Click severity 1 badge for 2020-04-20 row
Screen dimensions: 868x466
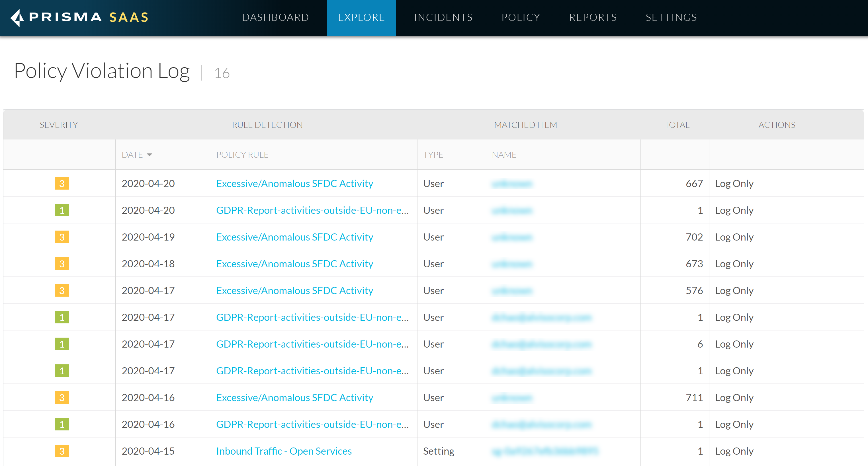tap(62, 210)
